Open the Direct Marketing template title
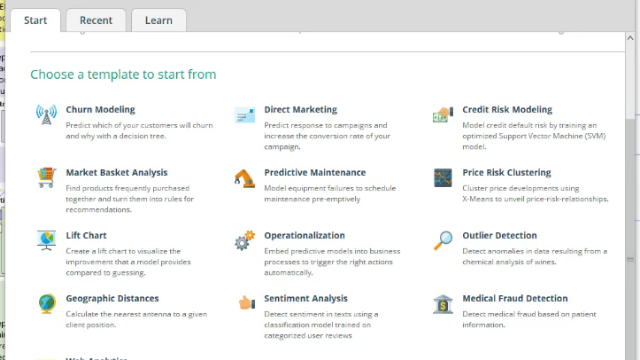Screen dimensions: 640x360 (x=300, y=109)
